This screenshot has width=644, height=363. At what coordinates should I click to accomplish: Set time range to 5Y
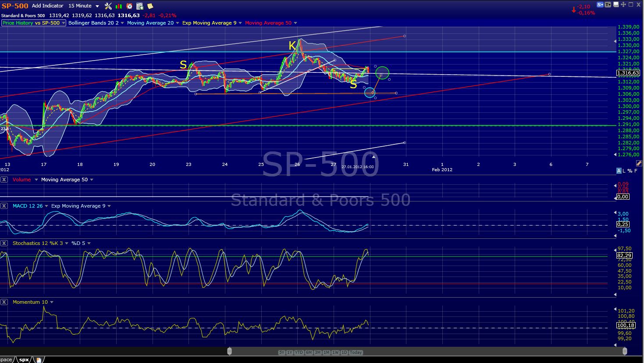pyautogui.click(x=282, y=352)
